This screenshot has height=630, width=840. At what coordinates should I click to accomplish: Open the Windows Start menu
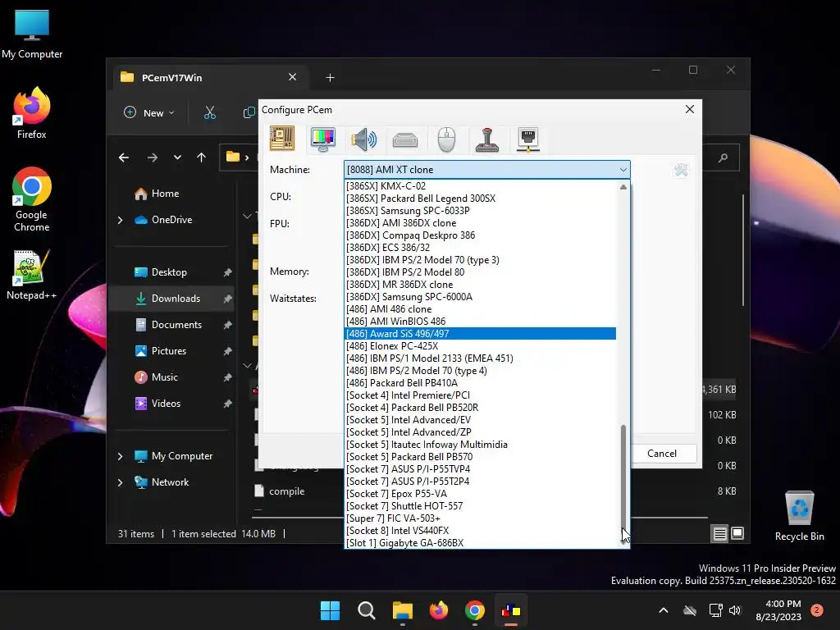click(x=330, y=610)
